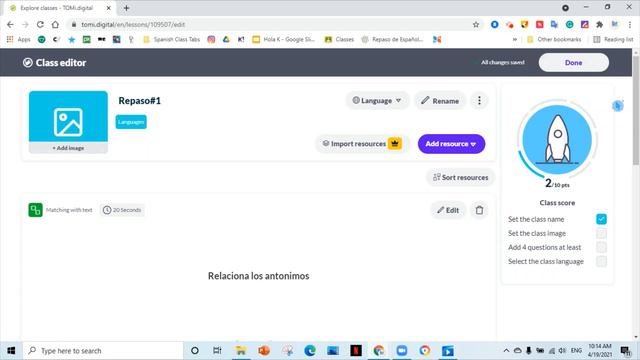
Task: Click the green Matching with text icon
Action: (36, 210)
